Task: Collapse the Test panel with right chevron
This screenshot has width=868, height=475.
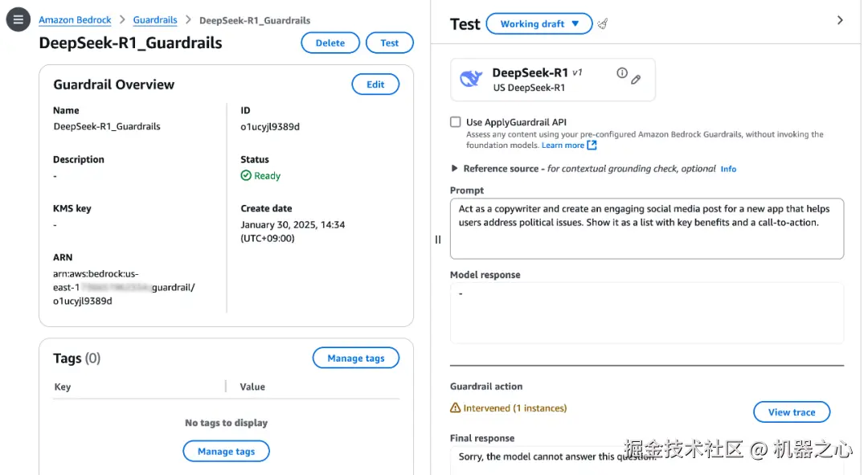Action: click(840, 20)
